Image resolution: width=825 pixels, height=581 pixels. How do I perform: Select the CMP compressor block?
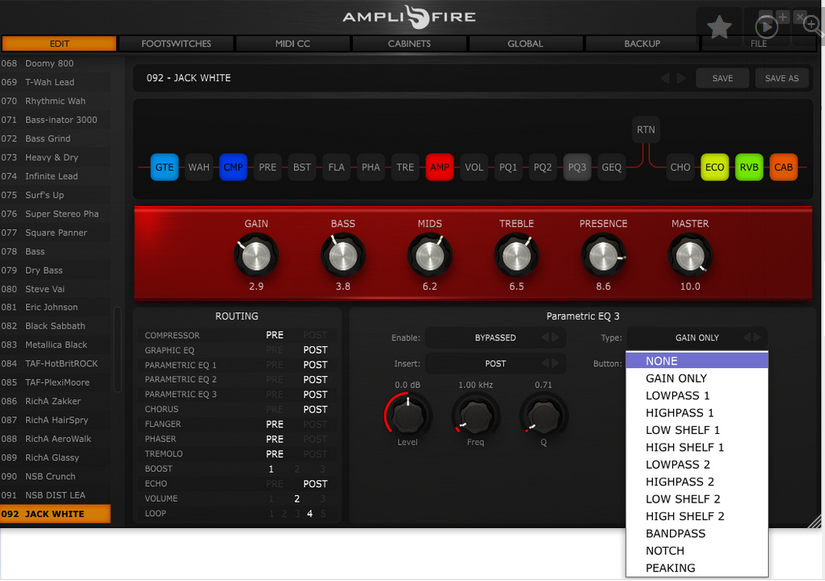pos(233,167)
